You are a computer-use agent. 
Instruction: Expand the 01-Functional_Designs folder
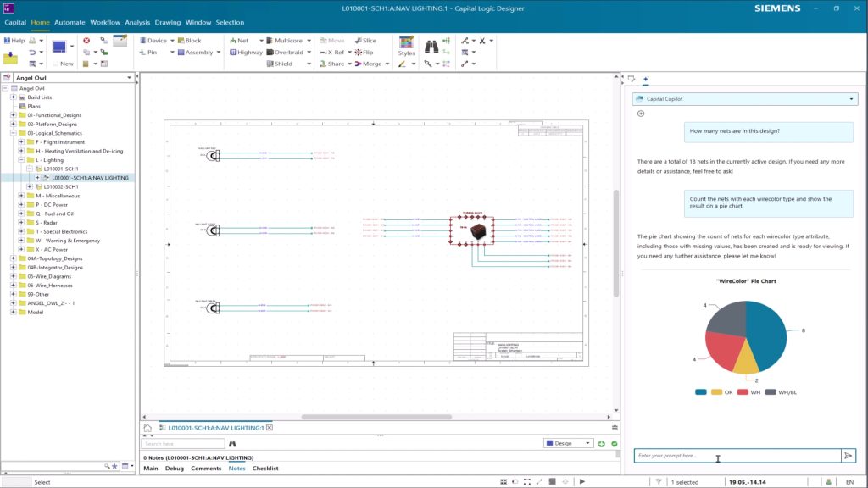click(x=14, y=115)
